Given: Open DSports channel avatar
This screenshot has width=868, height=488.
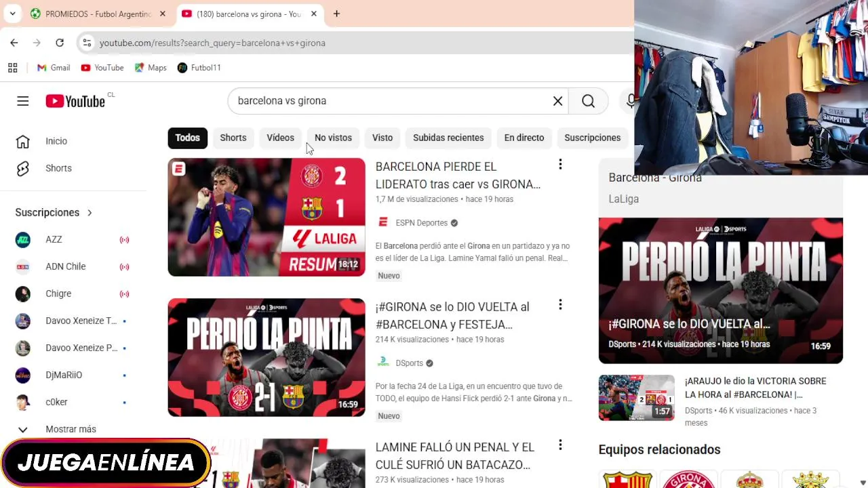Looking at the screenshot, I should [383, 363].
